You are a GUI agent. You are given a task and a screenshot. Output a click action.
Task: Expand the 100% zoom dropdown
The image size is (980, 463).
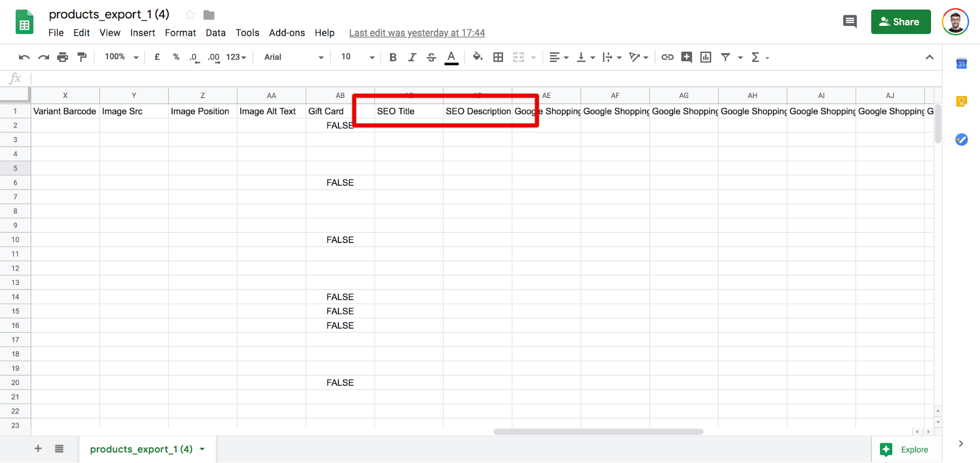(121, 57)
